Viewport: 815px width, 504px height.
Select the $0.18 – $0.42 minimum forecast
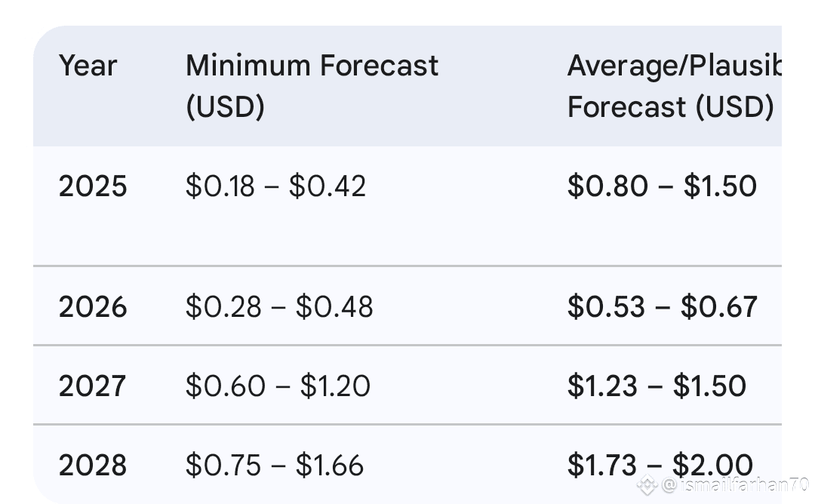[275, 186]
